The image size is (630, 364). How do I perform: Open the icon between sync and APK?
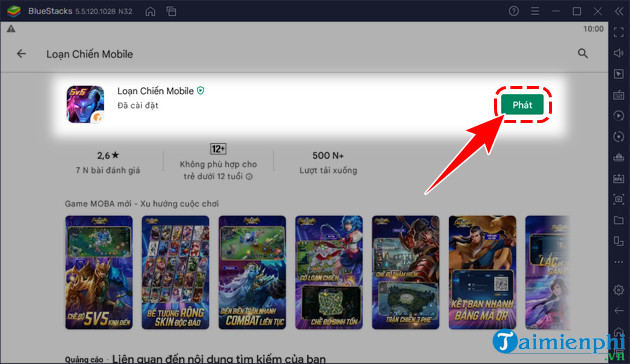(618, 157)
